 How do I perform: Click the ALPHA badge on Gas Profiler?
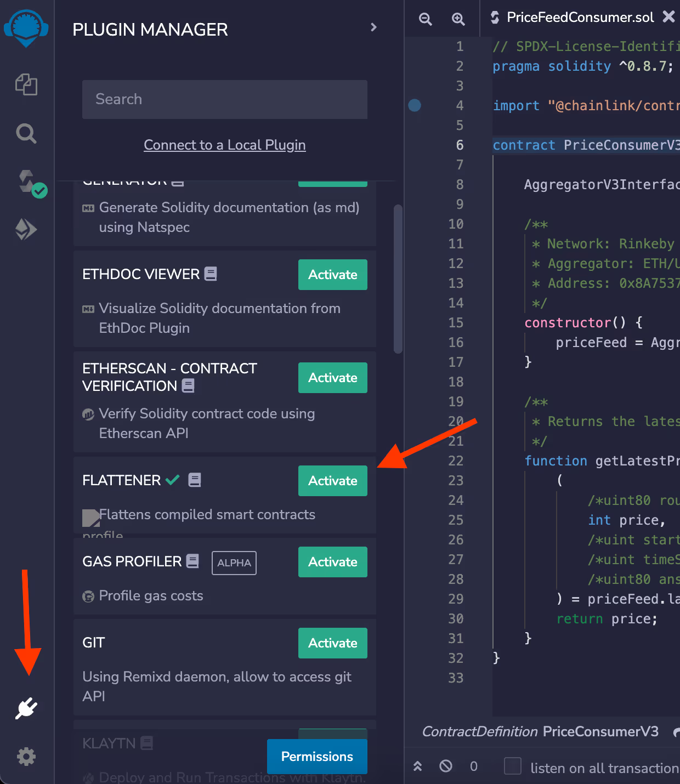(234, 563)
